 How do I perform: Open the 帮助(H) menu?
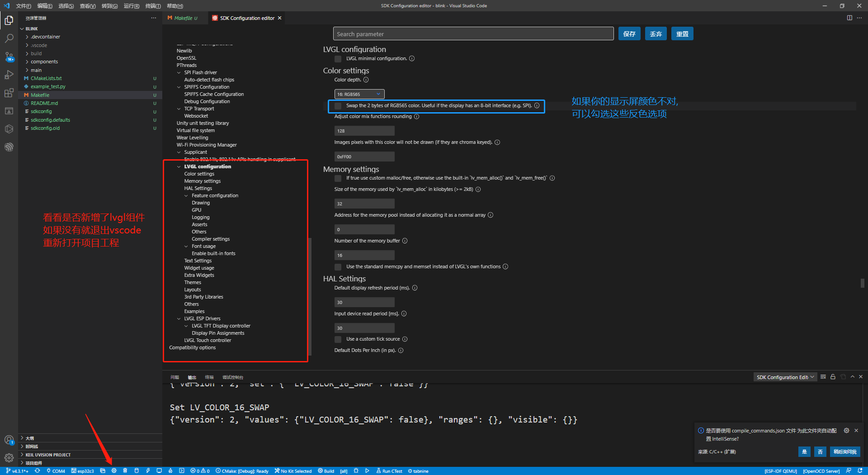[x=175, y=6]
